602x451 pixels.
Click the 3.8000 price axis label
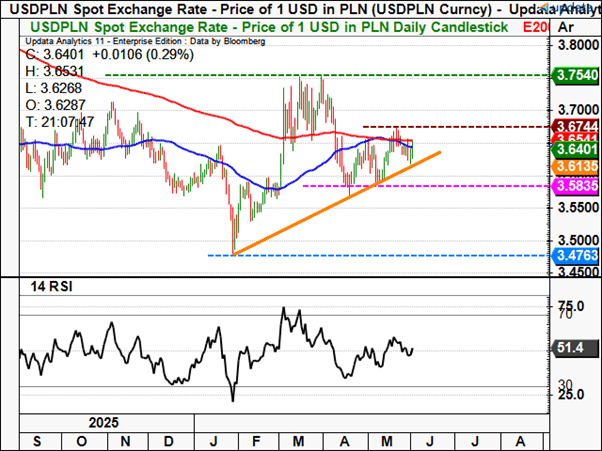pyautogui.click(x=578, y=45)
